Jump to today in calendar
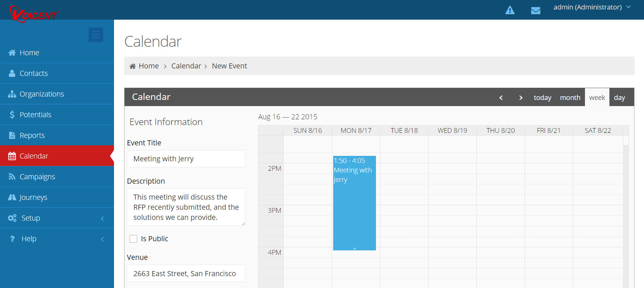This screenshot has width=644, height=288. [x=542, y=98]
